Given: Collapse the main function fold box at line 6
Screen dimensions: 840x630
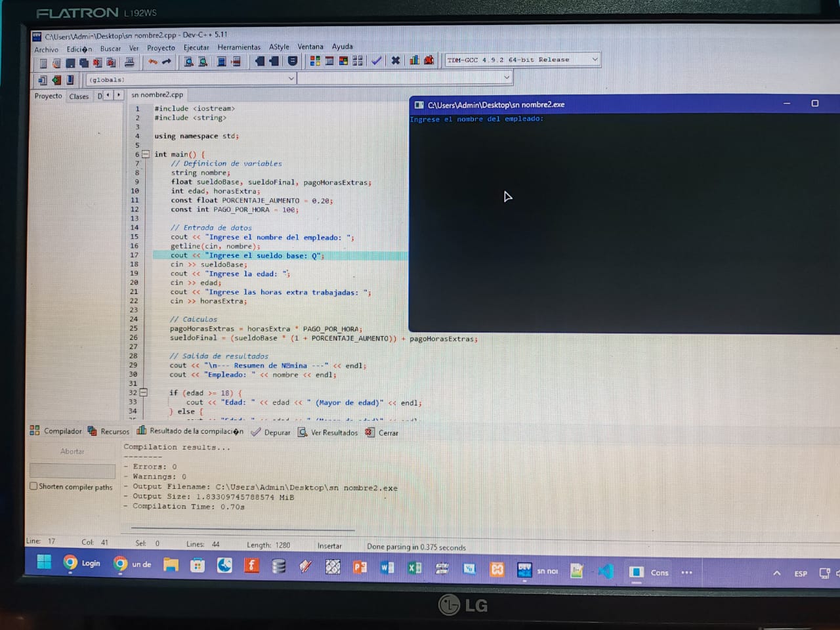Looking at the screenshot, I should pyautogui.click(x=146, y=154).
